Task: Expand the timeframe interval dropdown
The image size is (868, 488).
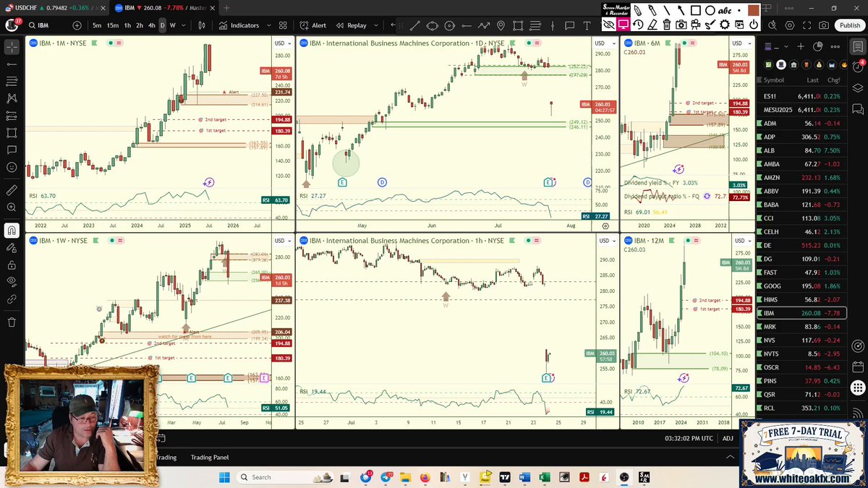Action: [x=184, y=25]
